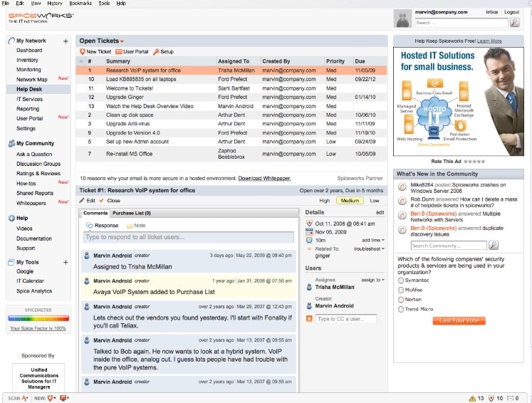Select the Trend Micro radio option
532x403 pixels.
point(401,309)
